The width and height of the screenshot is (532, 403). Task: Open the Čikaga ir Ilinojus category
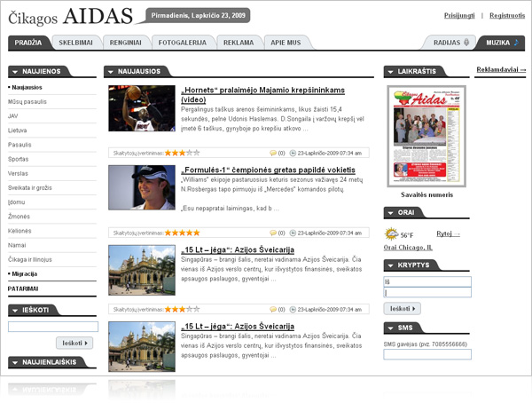pyautogui.click(x=30, y=259)
